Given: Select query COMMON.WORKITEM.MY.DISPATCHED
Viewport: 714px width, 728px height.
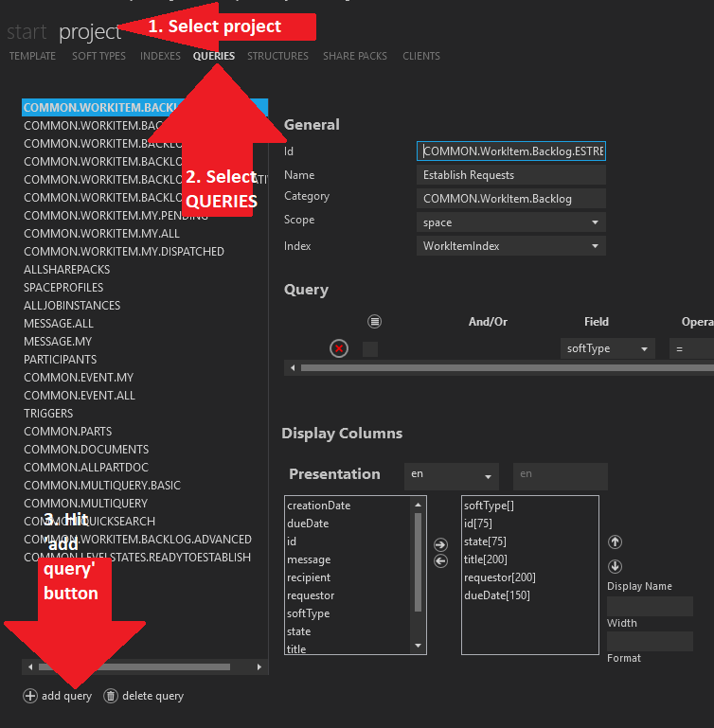Looking at the screenshot, I should [x=145, y=252].
